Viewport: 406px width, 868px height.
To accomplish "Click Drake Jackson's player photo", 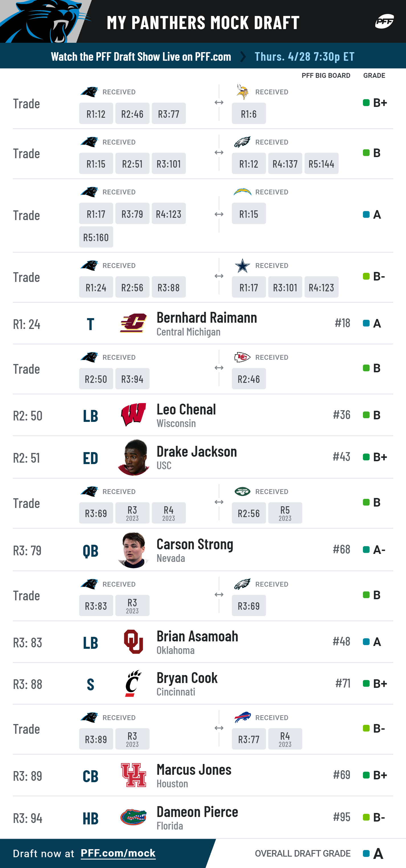I will coord(133,457).
